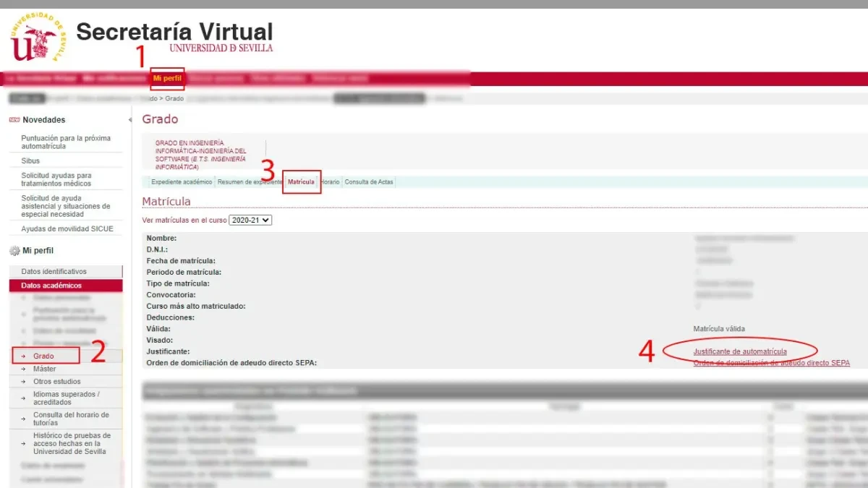
Task: Open Orden de domiciliación de adeudo directo SEPA link
Action: (x=772, y=363)
